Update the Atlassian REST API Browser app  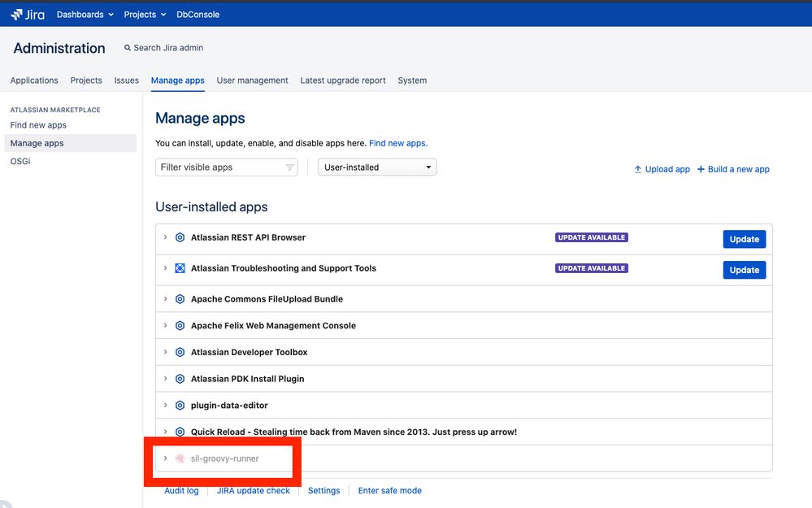pyautogui.click(x=745, y=239)
